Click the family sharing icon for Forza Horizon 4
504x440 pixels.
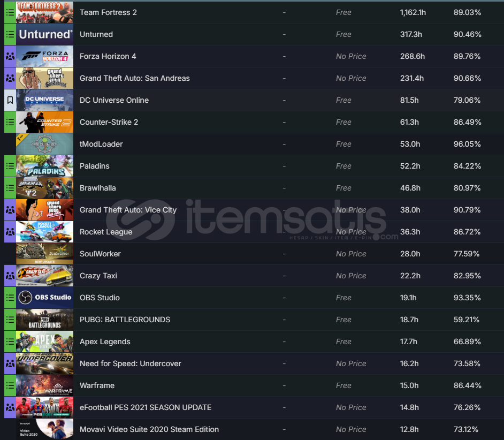pos(10,56)
